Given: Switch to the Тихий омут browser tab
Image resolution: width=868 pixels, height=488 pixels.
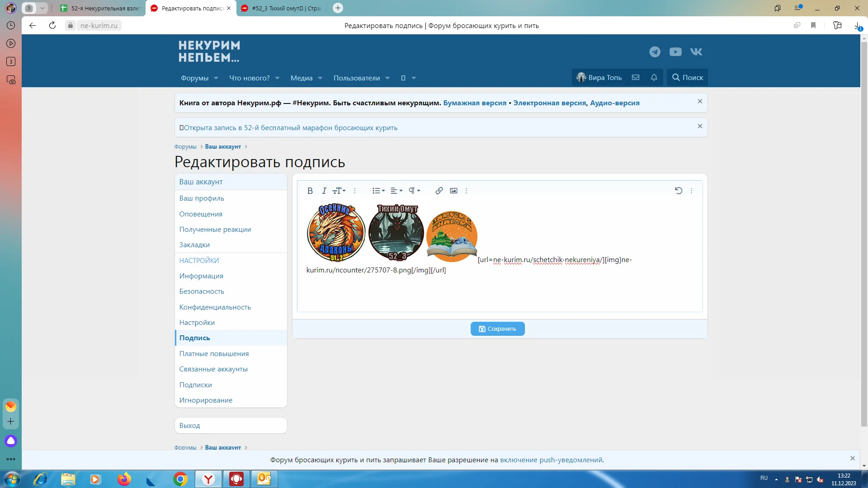Looking at the screenshot, I should point(280,8).
